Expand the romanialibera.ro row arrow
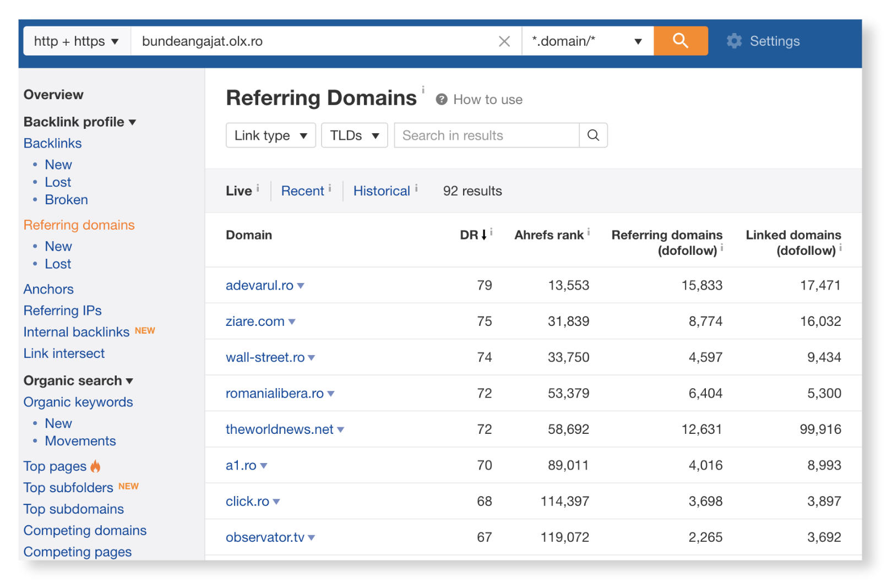Viewport: 892px width, 588px height. (x=331, y=394)
